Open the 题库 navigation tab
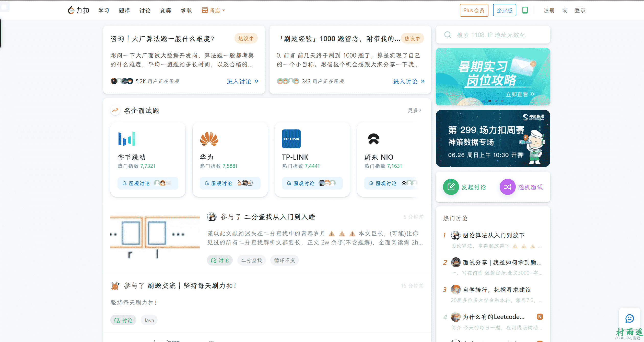Viewport: 644px width, 342px height. pyautogui.click(x=124, y=10)
